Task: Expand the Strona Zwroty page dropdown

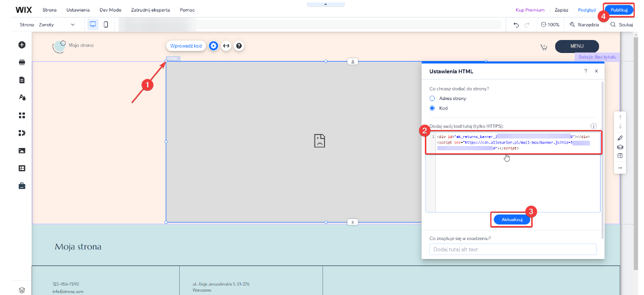Action: (47, 24)
